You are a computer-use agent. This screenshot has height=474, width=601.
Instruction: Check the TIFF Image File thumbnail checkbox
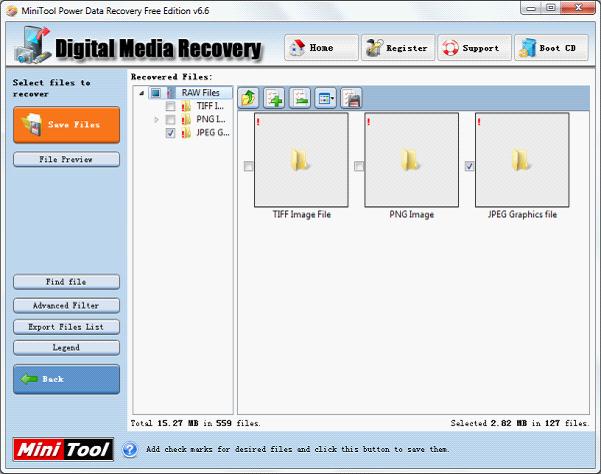pyautogui.click(x=248, y=166)
